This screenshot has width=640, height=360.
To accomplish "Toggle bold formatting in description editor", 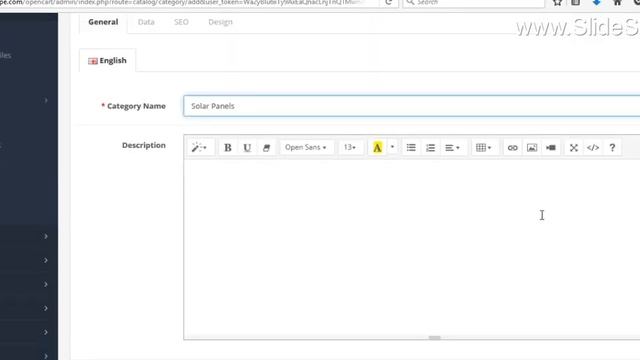I will pyautogui.click(x=228, y=147).
